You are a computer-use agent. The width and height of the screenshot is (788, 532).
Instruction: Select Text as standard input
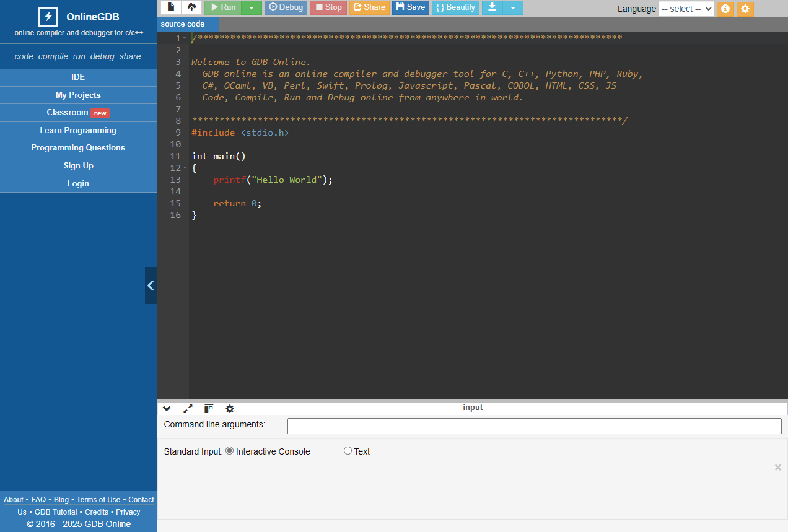[348, 451]
